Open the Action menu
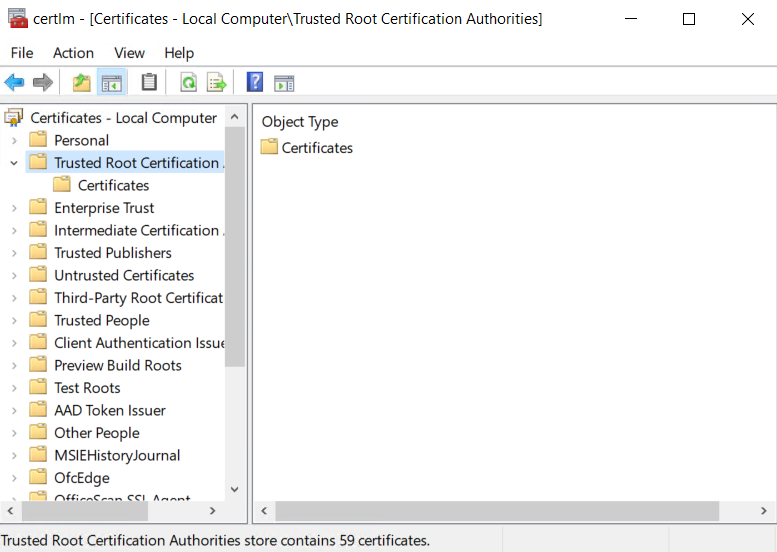 coord(73,53)
